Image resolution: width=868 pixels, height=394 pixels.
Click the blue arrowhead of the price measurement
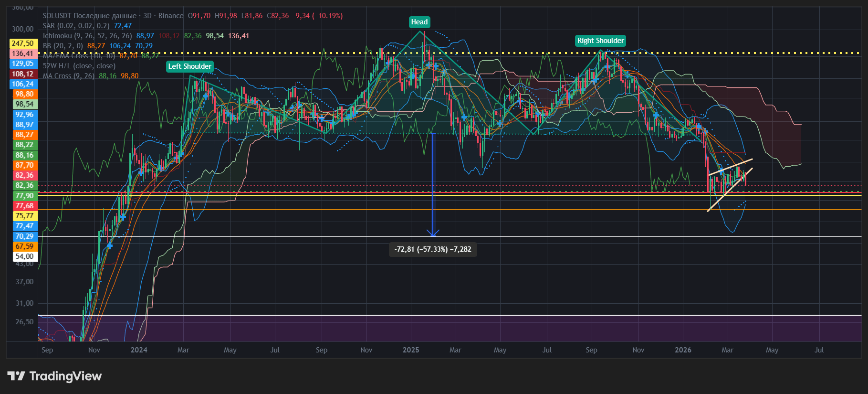(x=433, y=234)
